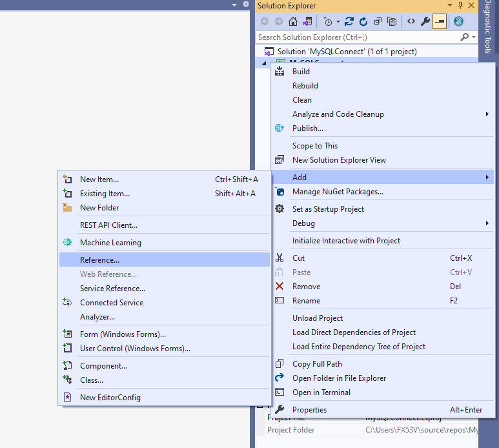The image size is (499, 448).
Task: Toggle Show All Files icon
Action: coord(392,21)
